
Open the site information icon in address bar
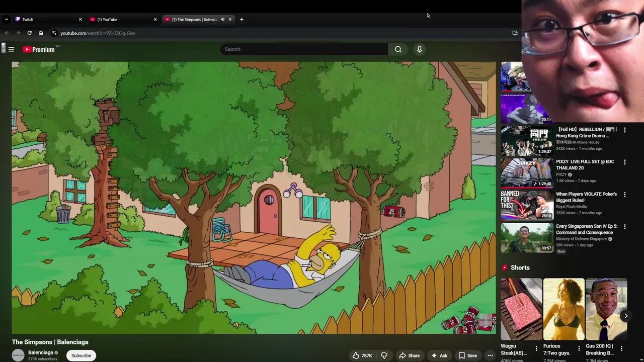pyautogui.click(x=54, y=33)
